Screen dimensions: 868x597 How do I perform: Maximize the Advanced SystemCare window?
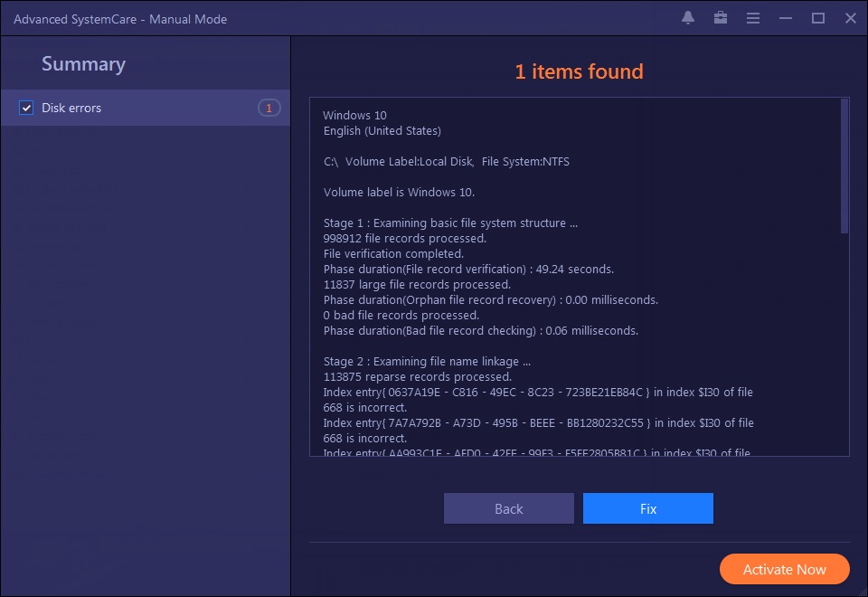tap(818, 18)
